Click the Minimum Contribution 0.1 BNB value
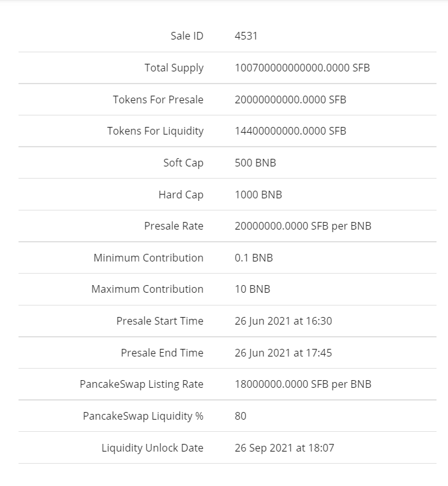 tap(253, 258)
